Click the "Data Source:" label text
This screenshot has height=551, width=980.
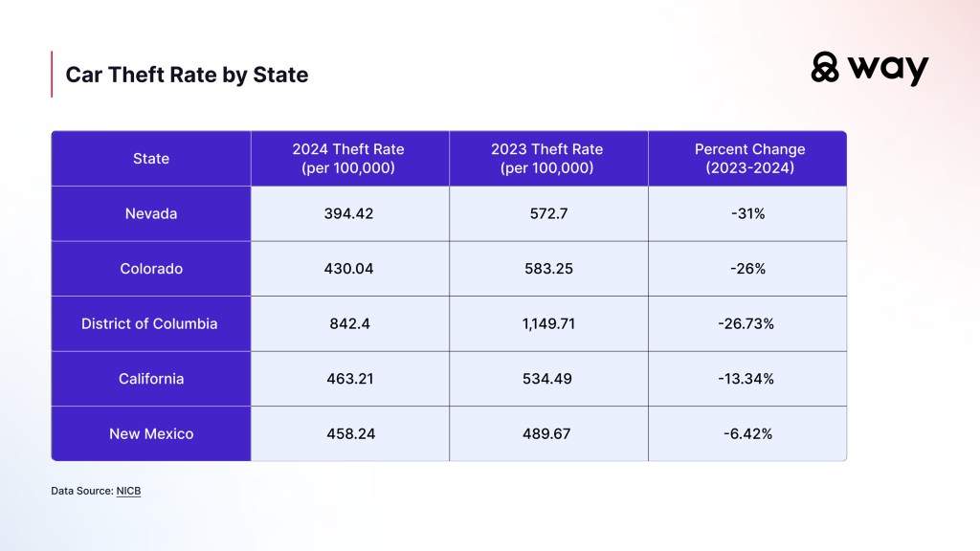pos(82,491)
